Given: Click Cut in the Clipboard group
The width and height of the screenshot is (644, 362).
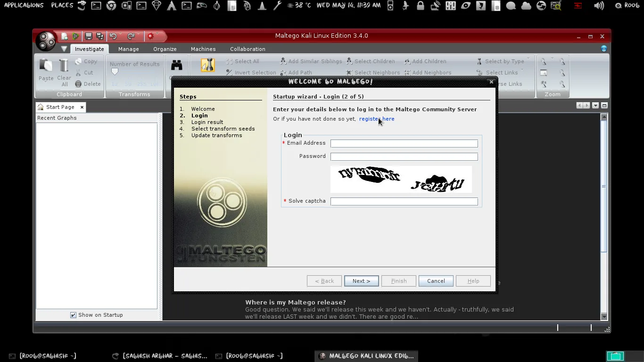Looking at the screenshot, I should (x=84, y=73).
